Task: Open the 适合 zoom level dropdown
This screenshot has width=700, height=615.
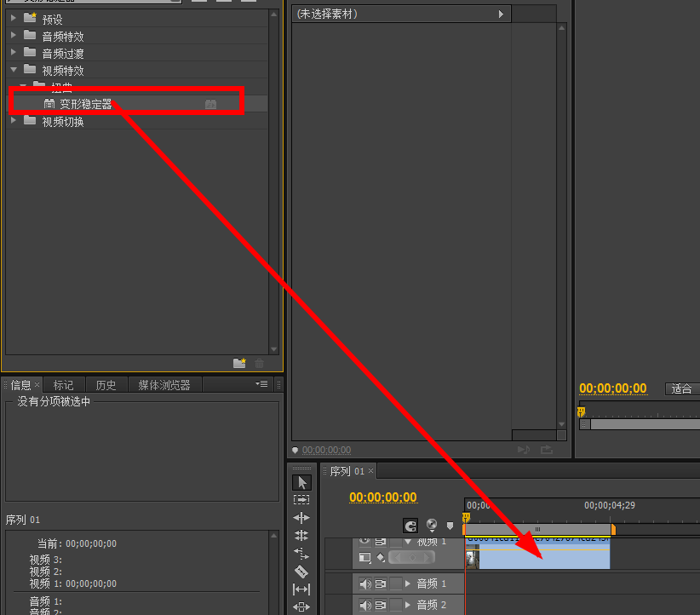Action: click(x=682, y=388)
